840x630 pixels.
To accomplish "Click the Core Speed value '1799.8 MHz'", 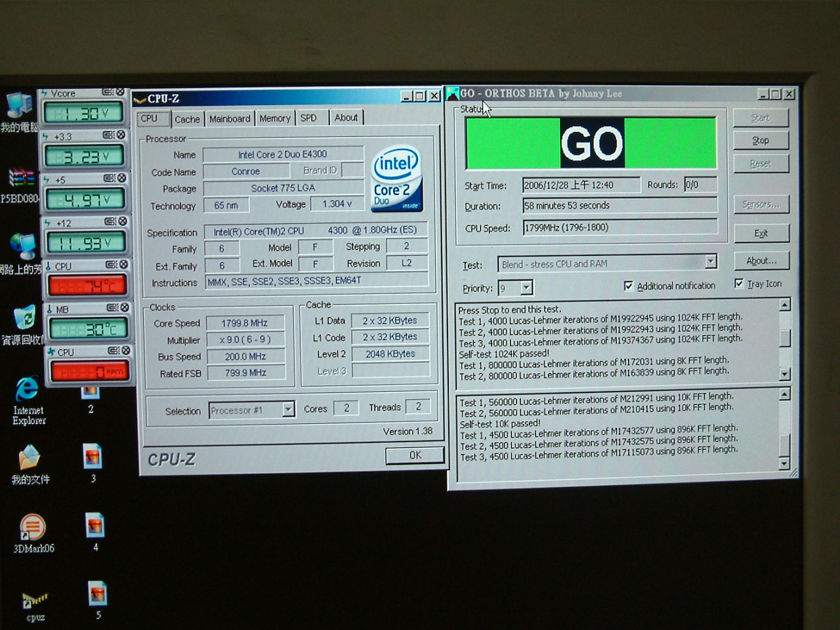I will (245, 323).
